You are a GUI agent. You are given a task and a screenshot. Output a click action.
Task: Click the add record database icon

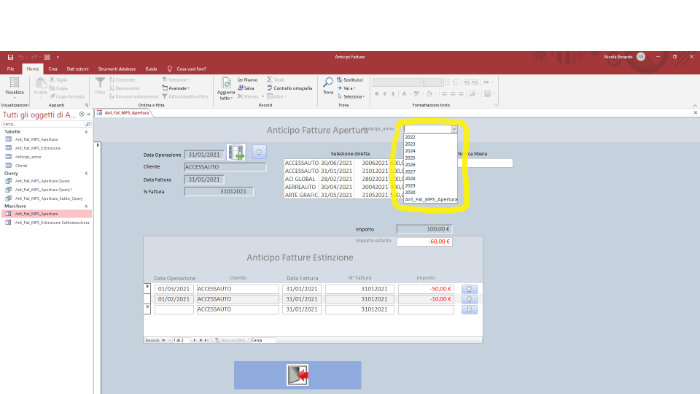[x=236, y=152]
